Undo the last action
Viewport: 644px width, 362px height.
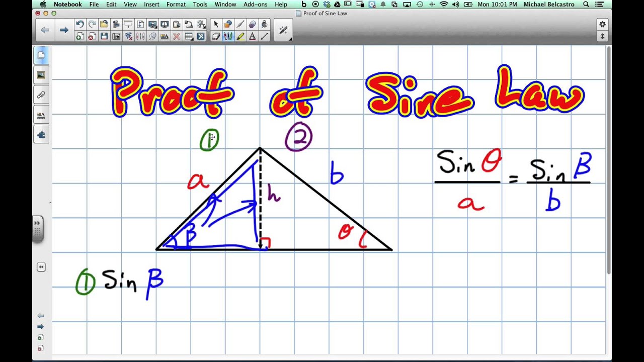coord(79,24)
